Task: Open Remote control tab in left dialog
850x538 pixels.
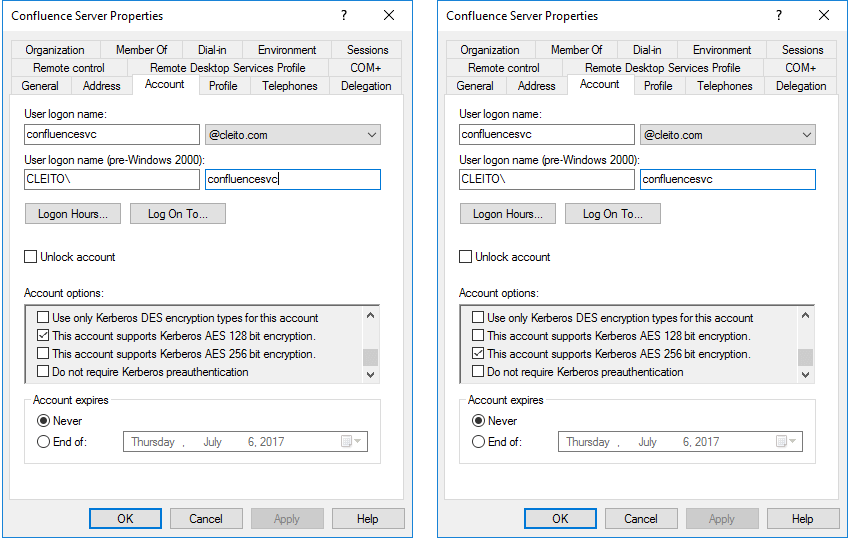Action: [69, 68]
